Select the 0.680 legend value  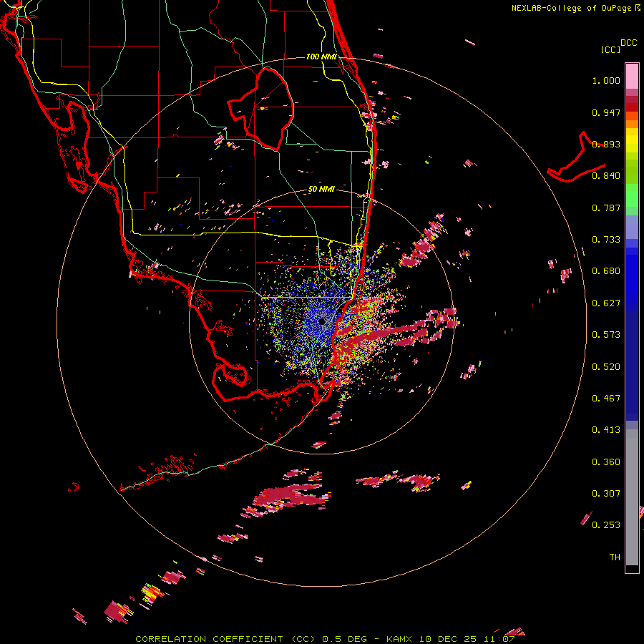(606, 271)
